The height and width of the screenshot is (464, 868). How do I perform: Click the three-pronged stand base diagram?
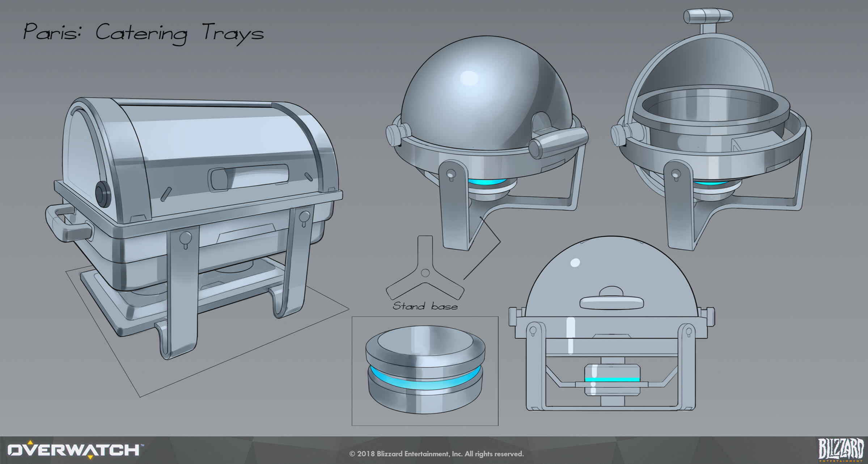click(425, 273)
